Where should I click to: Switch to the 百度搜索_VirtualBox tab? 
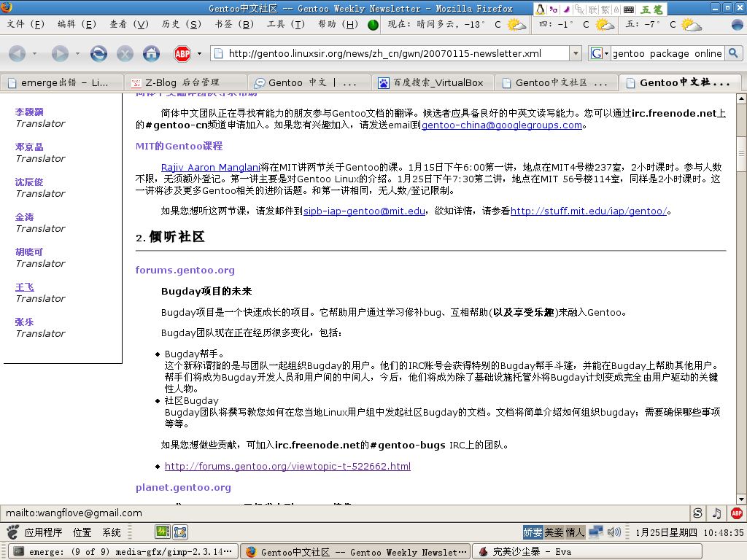tap(433, 82)
